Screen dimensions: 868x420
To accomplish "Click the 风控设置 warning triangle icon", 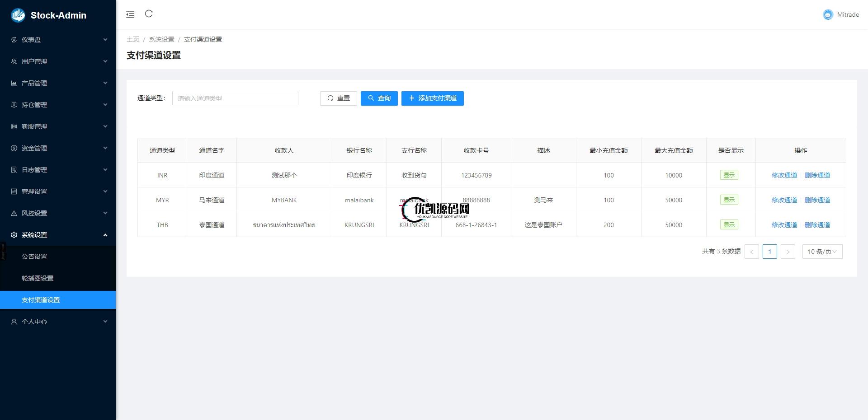I will [13, 213].
